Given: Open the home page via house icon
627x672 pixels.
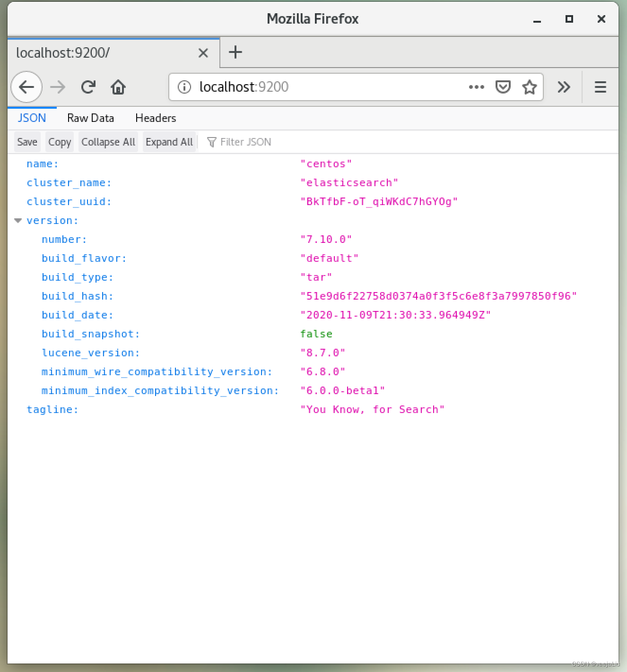Looking at the screenshot, I should click(118, 87).
